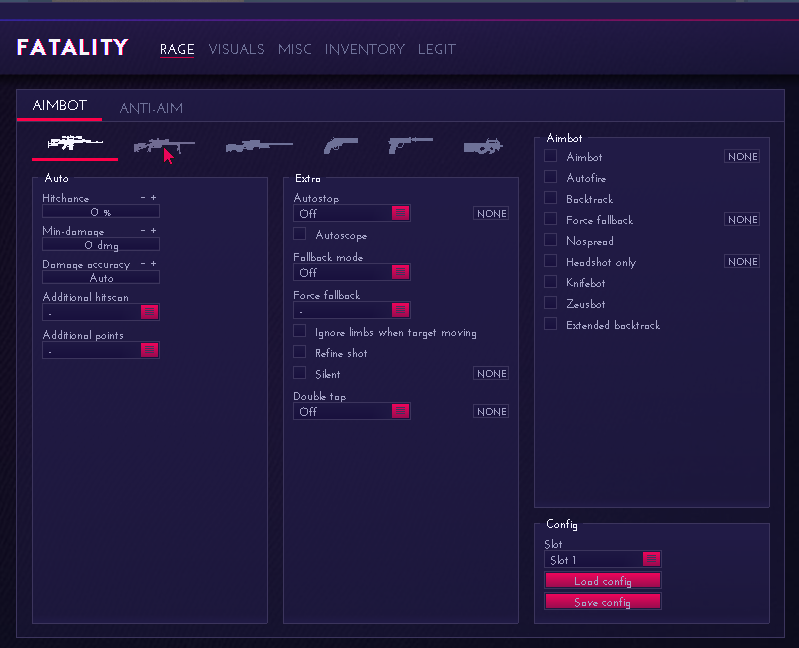Expand the Double tap dropdown
This screenshot has height=648, width=799.
352,411
